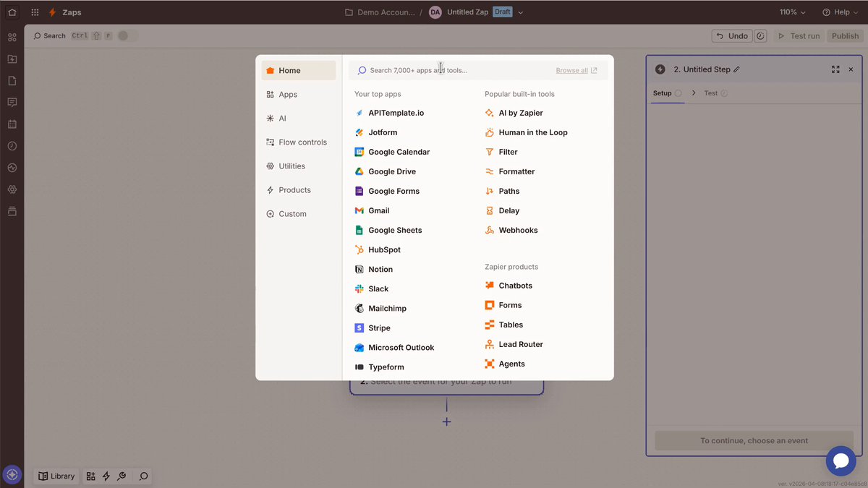The height and width of the screenshot is (488, 868).
Task: Open the Flow controls category
Action: 302,142
